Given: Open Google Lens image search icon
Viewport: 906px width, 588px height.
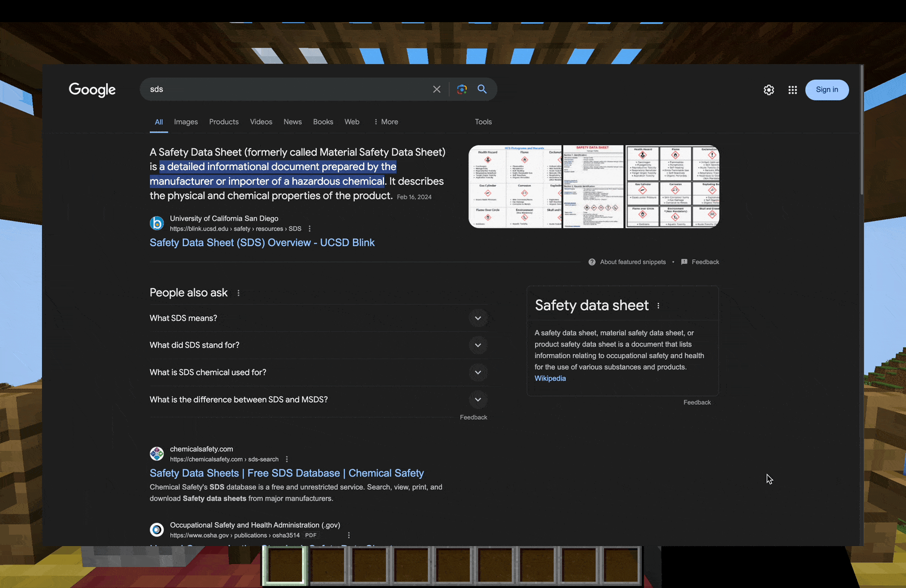Looking at the screenshot, I should click(461, 89).
